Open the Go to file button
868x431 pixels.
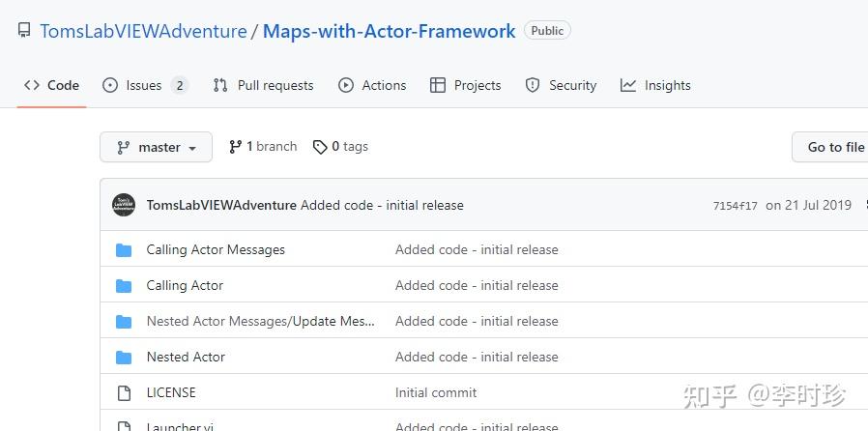coord(835,147)
